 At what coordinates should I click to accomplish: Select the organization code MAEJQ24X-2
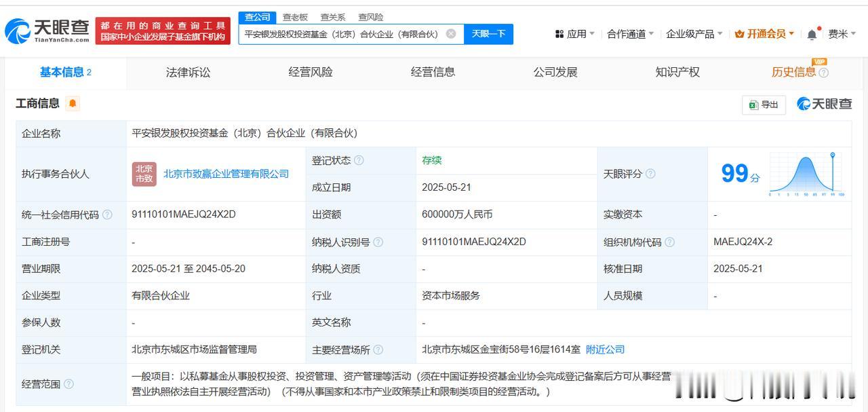tap(743, 242)
